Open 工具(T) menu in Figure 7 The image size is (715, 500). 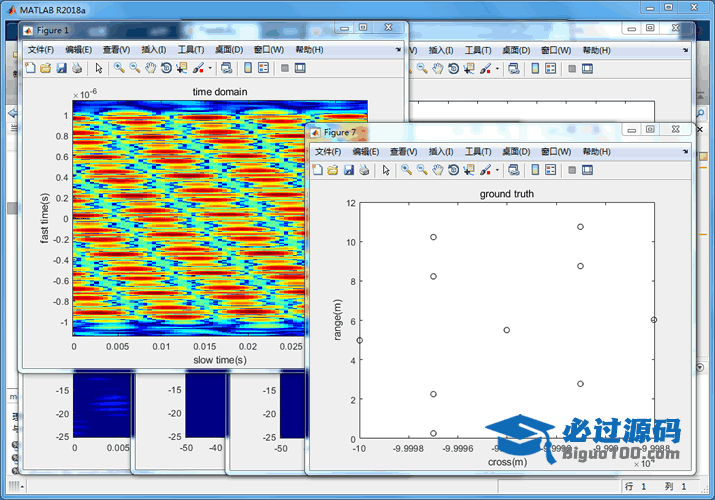[x=478, y=151]
